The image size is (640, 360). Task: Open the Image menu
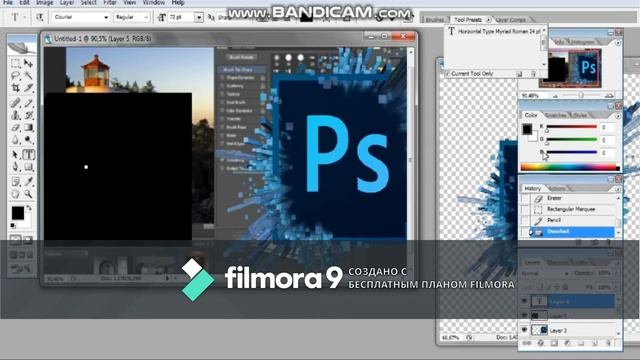click(44, 2)
